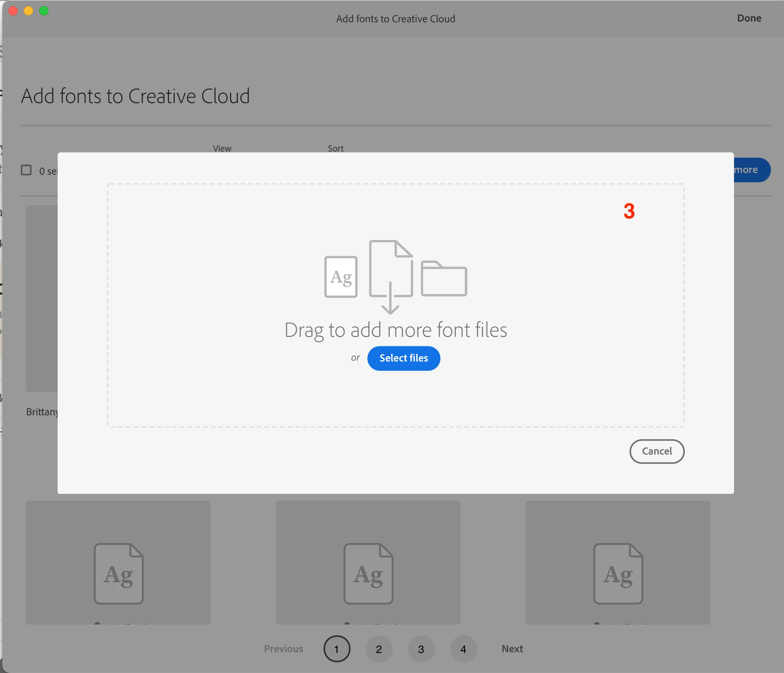Screen dimensions: 784x673
Task: Click the right font card Ag icon
Action: click(618, 573)
